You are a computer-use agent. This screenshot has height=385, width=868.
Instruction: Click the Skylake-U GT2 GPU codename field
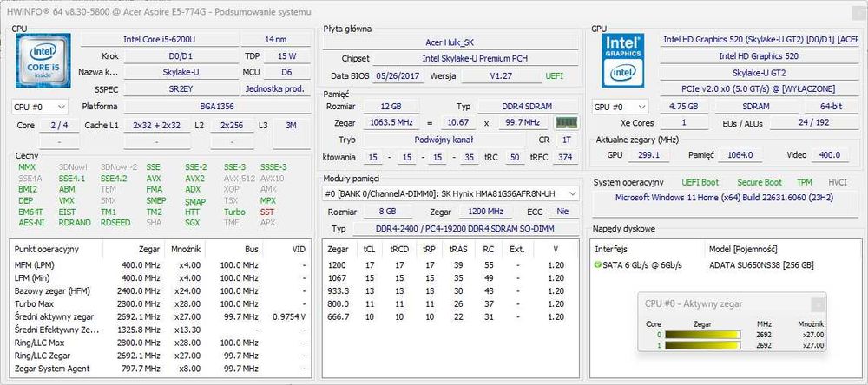[x=759, y=73]
